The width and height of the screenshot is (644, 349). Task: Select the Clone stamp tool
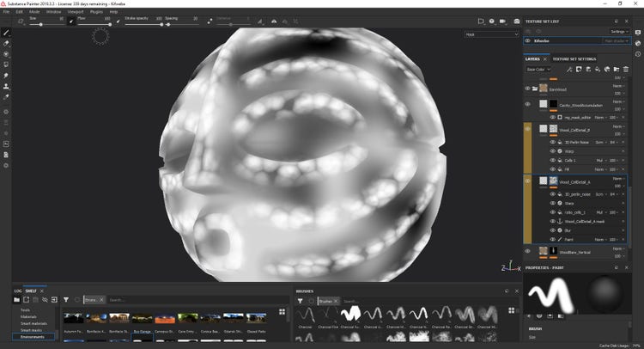pos(6,86)
